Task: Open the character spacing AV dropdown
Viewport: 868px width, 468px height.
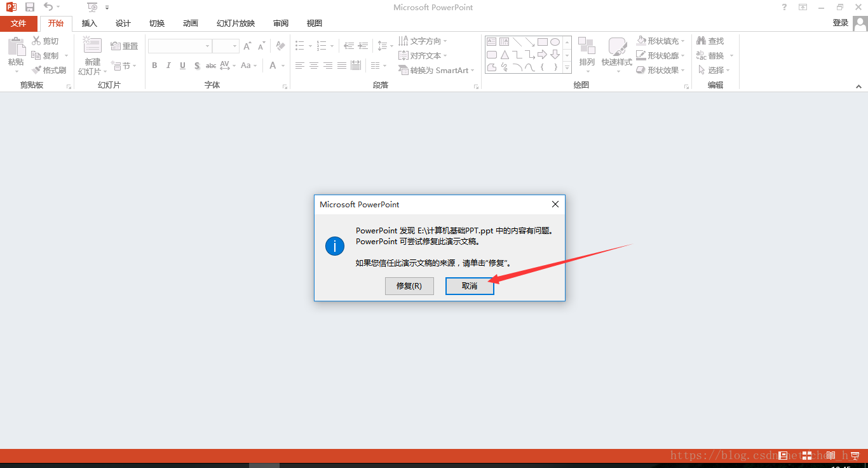Action: coord(227,65)
